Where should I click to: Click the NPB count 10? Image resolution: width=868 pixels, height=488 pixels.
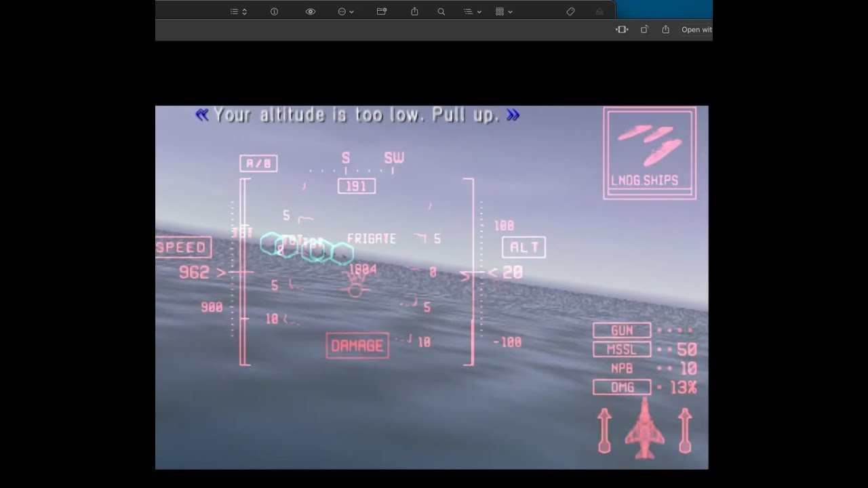tap(688, 369)
